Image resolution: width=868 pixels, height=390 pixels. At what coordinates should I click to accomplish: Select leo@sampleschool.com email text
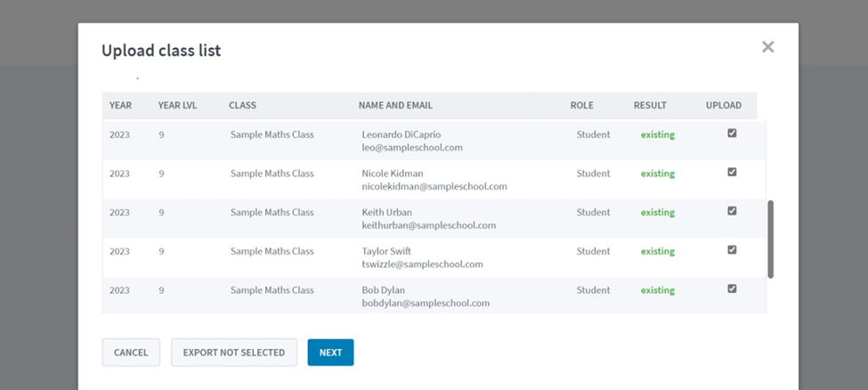click(x=412, y=148)
